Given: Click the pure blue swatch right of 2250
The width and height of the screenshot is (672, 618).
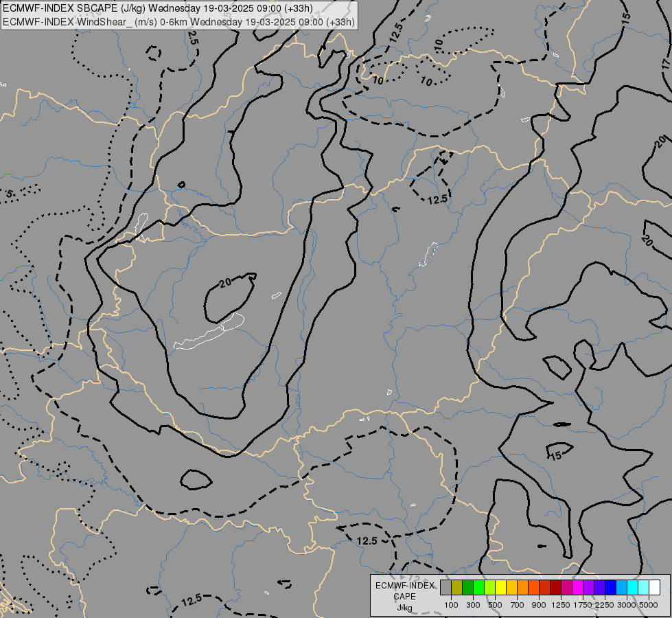Looking at the screenshot, I should point(611,587).
